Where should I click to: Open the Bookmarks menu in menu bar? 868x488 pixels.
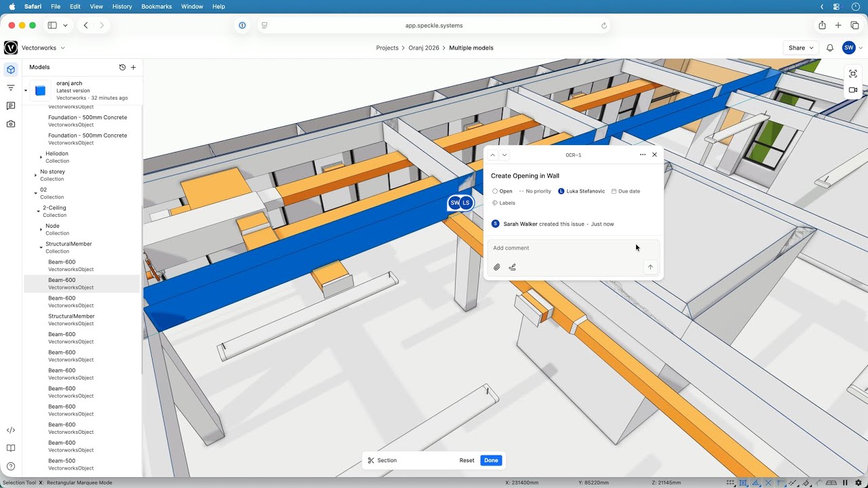pos(157,6)
